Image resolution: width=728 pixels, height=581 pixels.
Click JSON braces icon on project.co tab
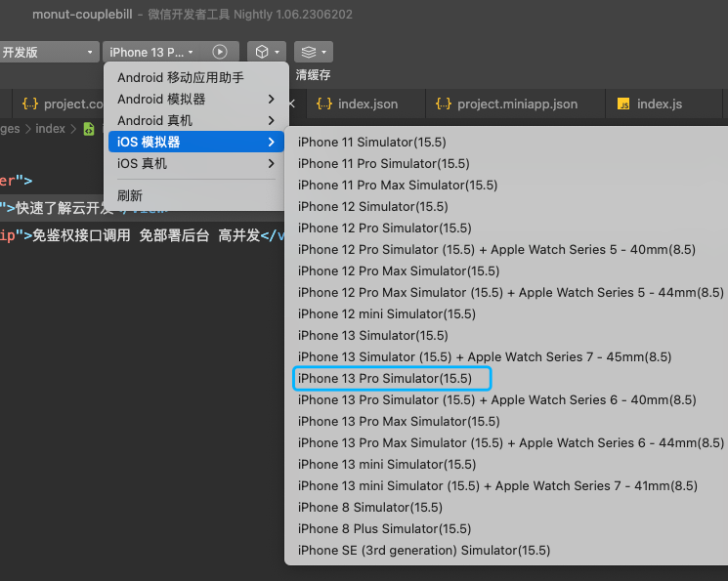[30, 104]
